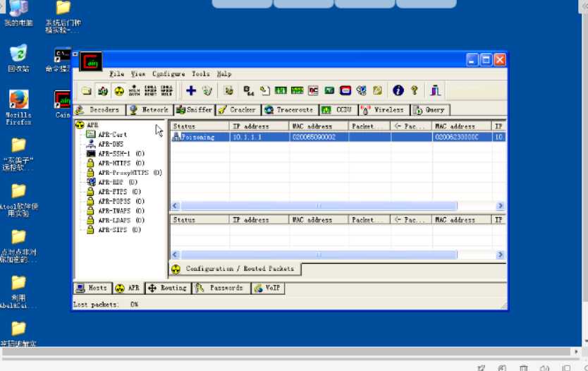Click the upper table's Status column header
This screenshot has width=588, height=371.
click(x=200, y=126)
